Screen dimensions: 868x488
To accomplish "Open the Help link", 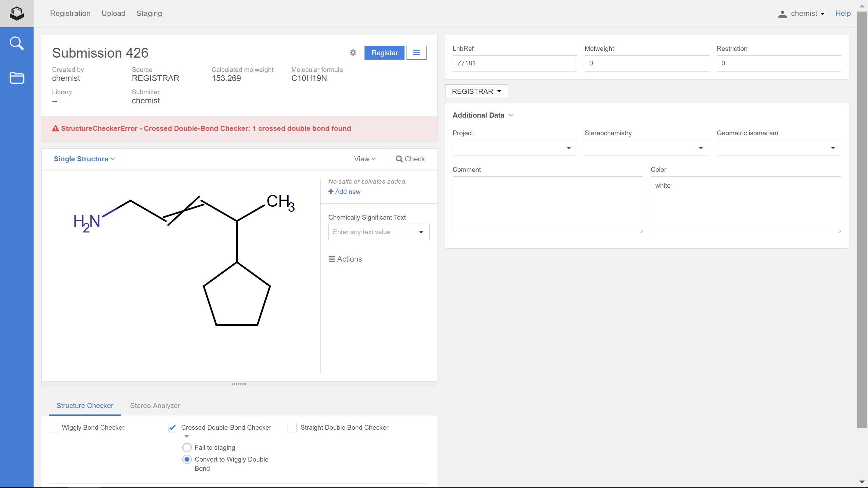I will 843,14.
